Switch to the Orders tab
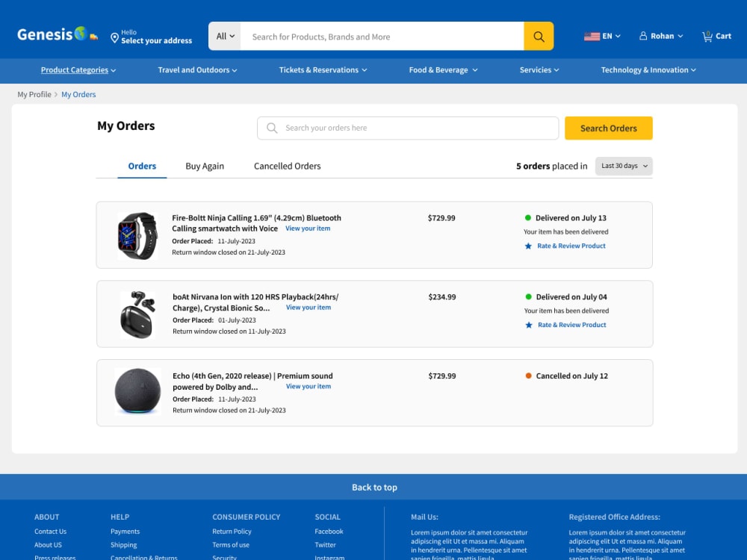The image size is (747, 560). point(142,167)
